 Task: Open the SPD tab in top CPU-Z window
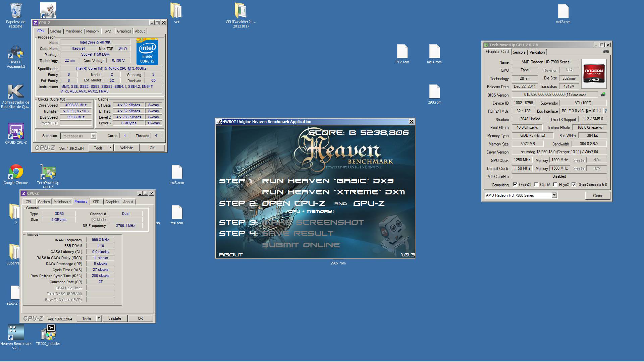[x=108, y=31]
